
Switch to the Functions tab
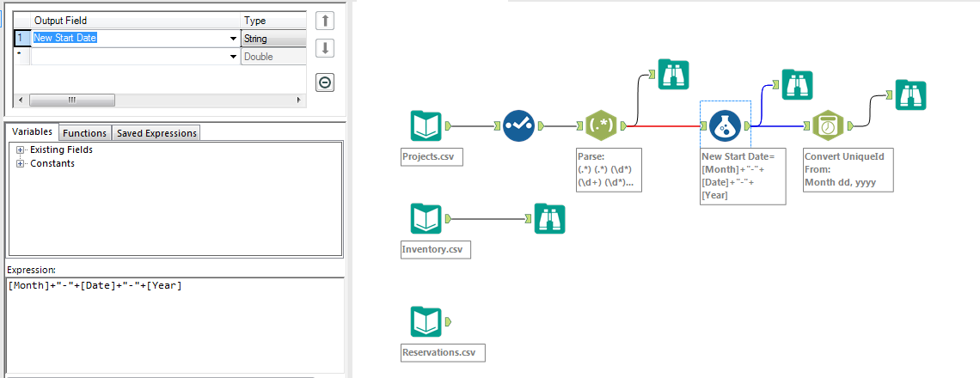[85, 133]
